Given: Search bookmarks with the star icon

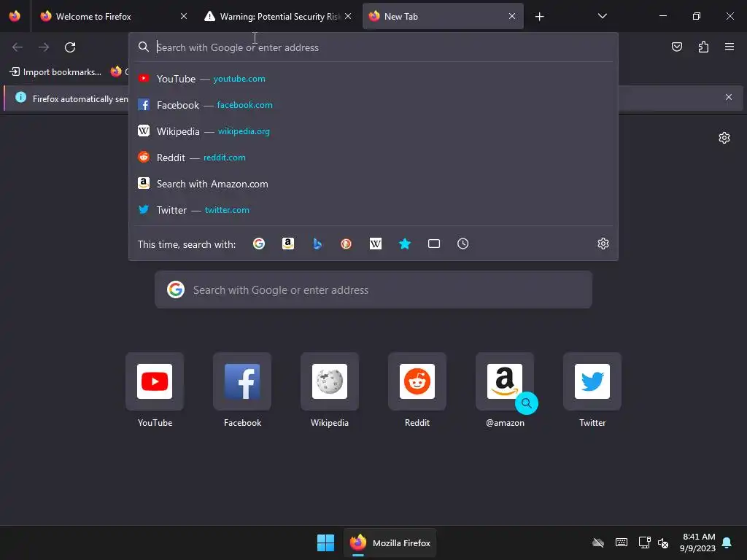Looking at the screenshot, I should 404,244.
